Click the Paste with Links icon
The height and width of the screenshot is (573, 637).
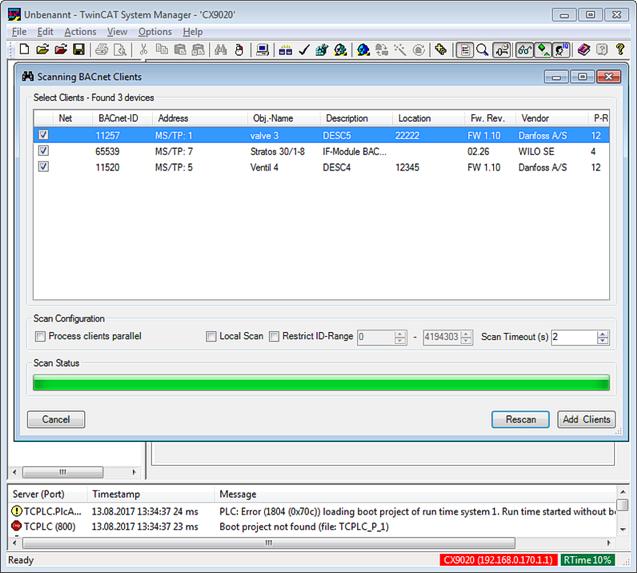coord(198,50)
